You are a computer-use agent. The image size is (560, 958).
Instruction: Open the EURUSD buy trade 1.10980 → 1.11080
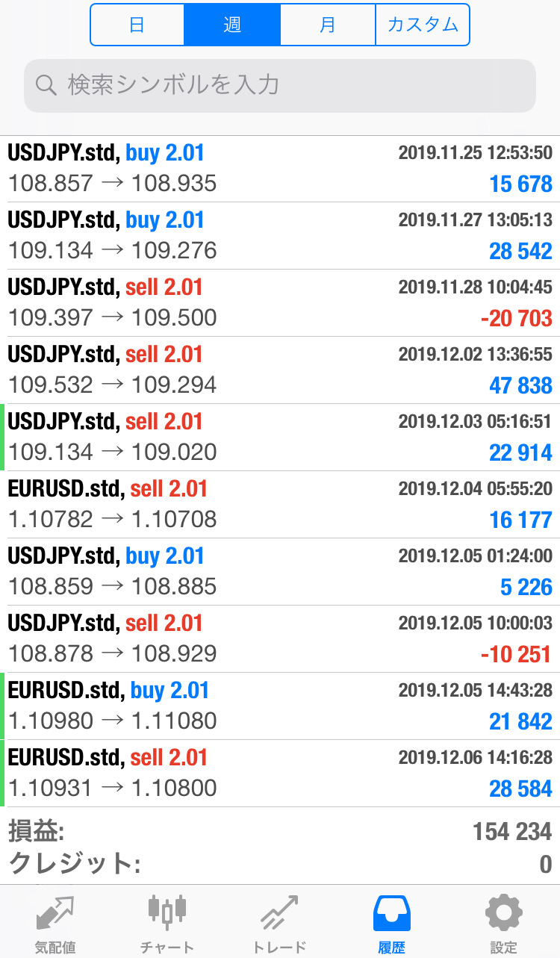(x=280, y=706)
